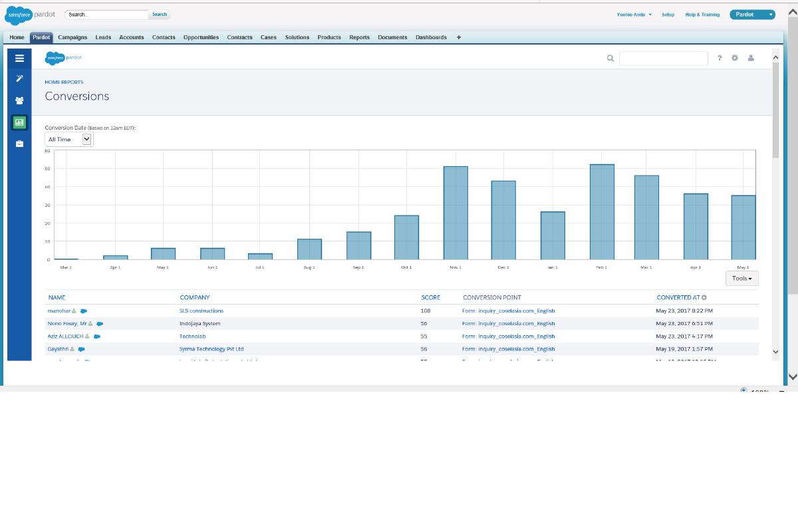Switch to the Reports tab

click(x=359, y=37)
